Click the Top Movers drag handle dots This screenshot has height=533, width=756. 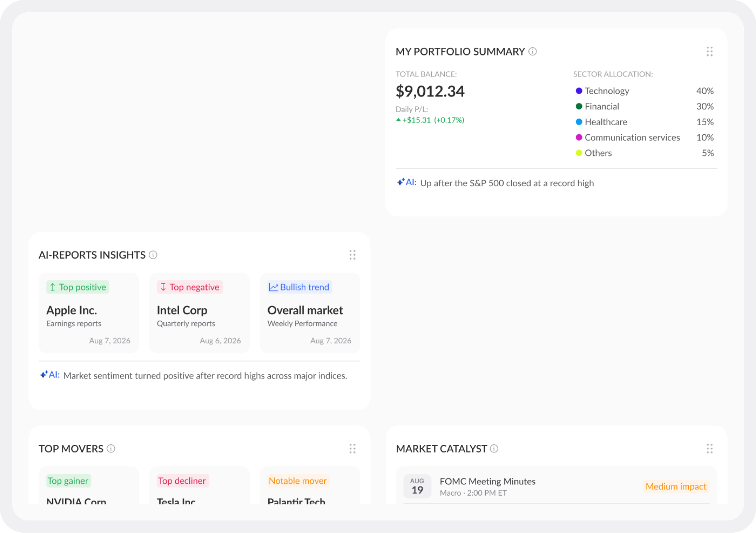pos(352,449)
